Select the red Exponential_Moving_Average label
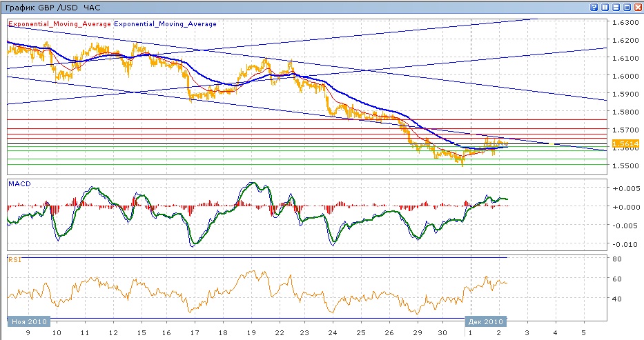 [59, 23]
